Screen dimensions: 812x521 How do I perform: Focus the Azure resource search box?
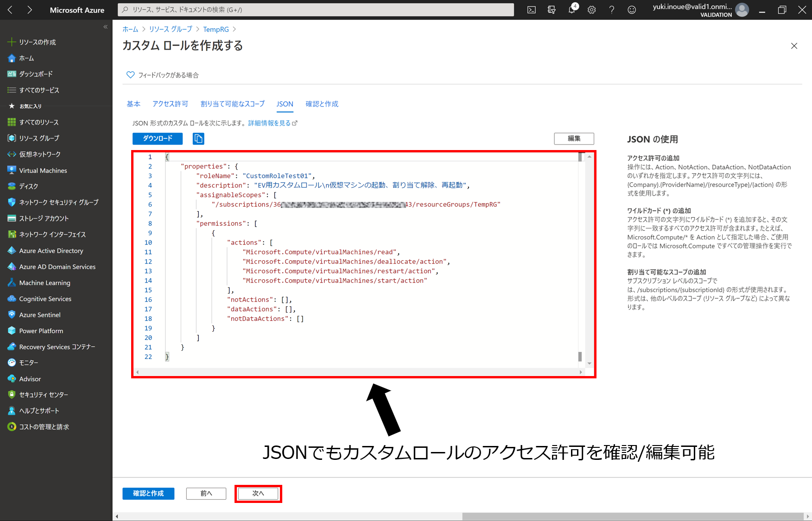(x=316, y=10)
